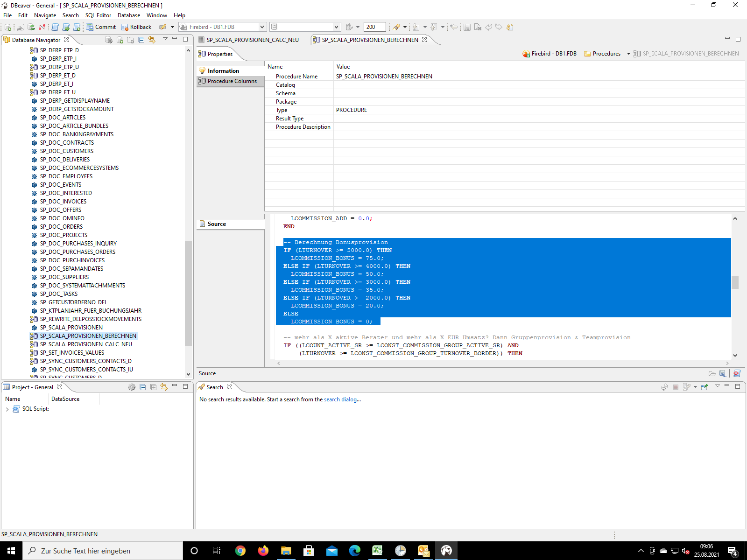Screen dimensions: 747x560
Task: Click the Disconnect icon in the main toolbar
Action: [x=42, y=27]
